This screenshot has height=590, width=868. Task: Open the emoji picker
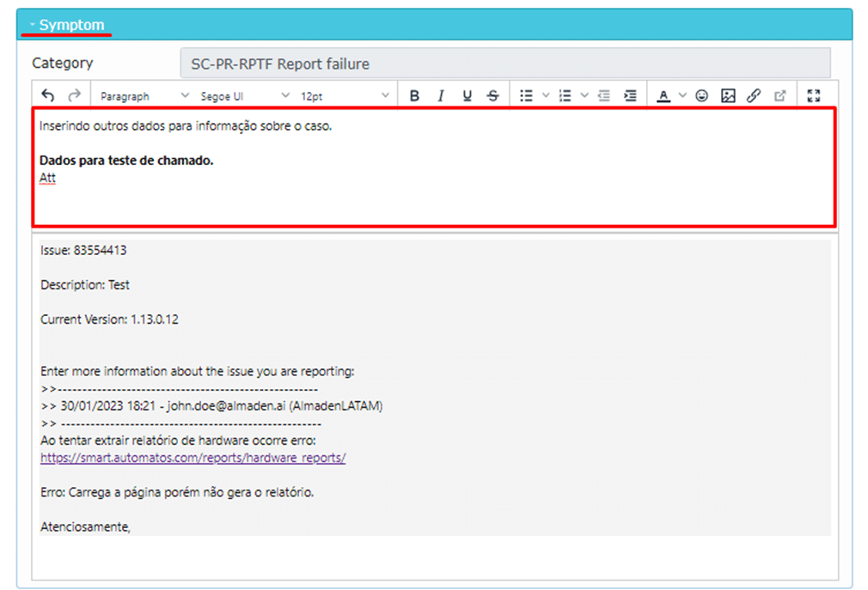click(702, 96)
